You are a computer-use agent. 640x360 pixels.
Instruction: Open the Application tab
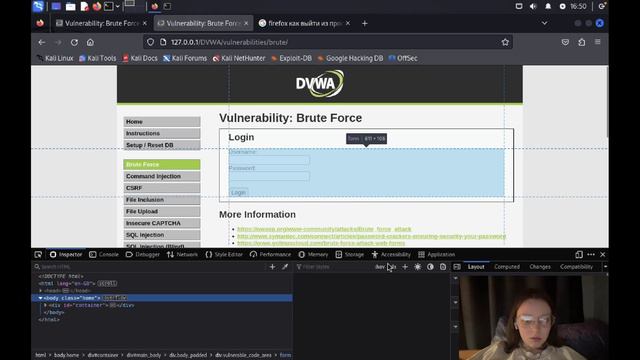[436, 255]
